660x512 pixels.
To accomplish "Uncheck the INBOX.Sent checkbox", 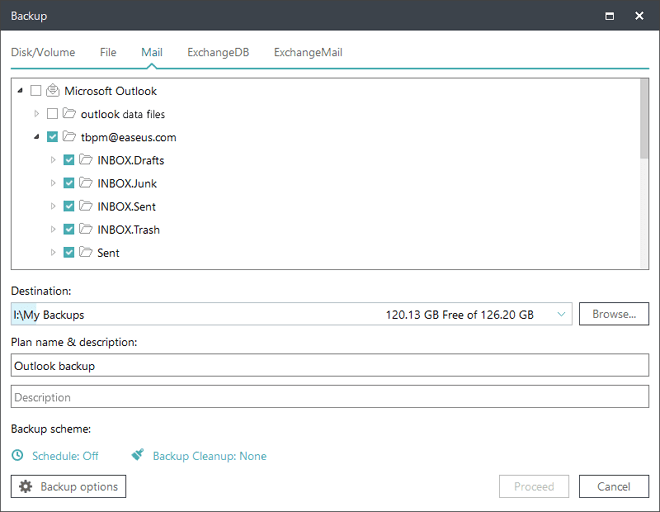I will [69, 206].
